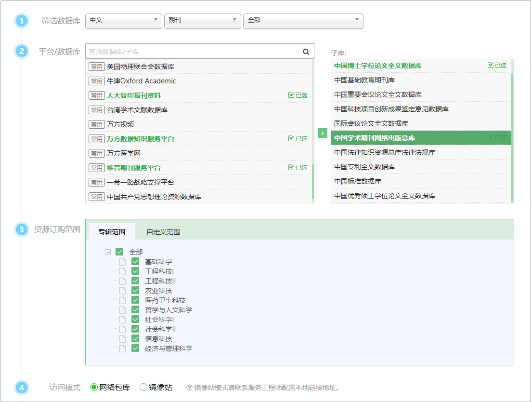Image resolution: width=532 pixels, height=402 pixels.
Task: Select the 镜像站 radio button
Action: 143,387
